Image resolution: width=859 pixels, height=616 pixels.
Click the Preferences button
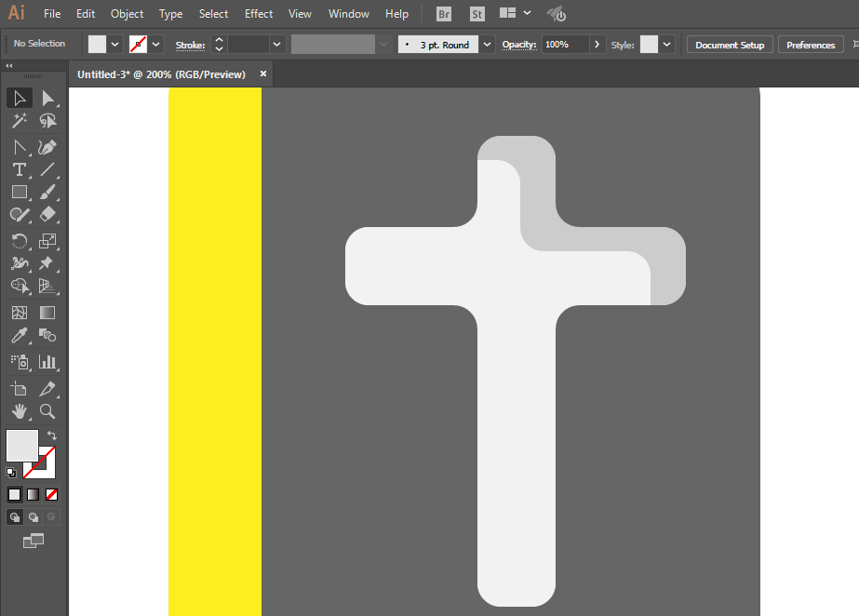(x=811, y=45)
